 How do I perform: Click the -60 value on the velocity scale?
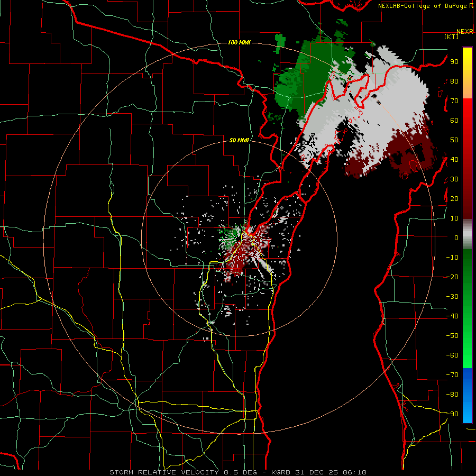452,355
